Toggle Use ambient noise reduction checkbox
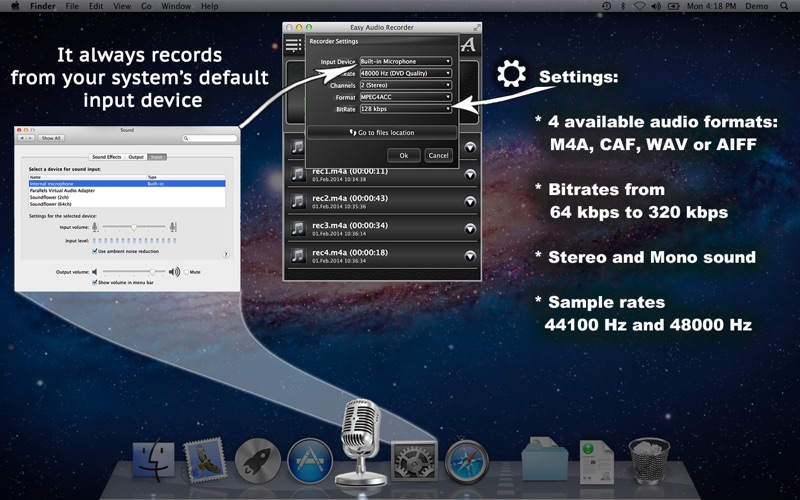The width and height of the screenshot is (800, 500). click(94, 251)
